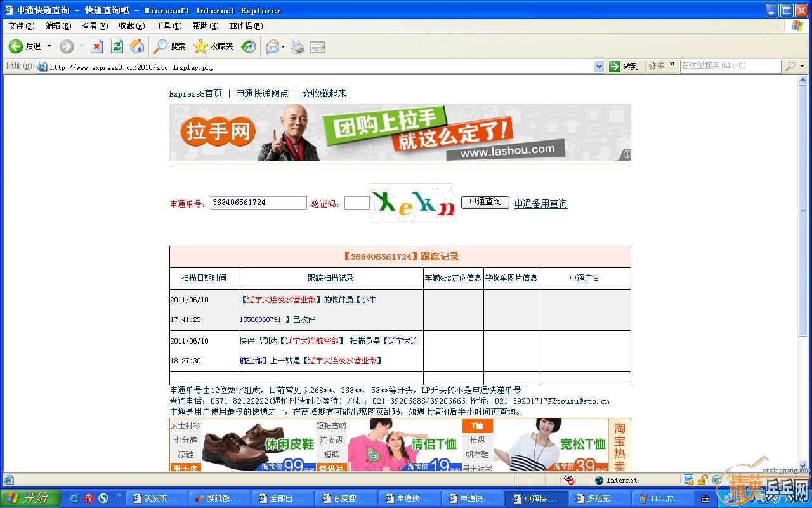
Task: Switch to the 111.JP taskbar window
Action: point(662,498)
